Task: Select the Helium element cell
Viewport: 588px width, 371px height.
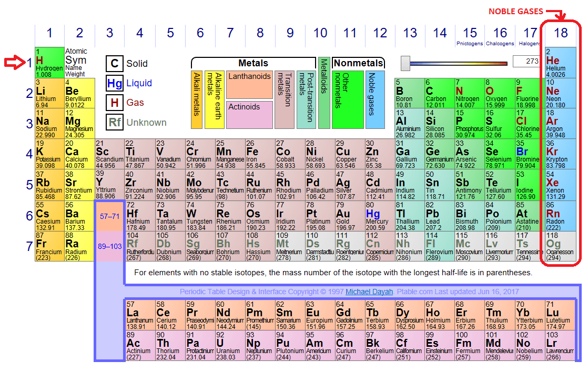Action: [x=561, y=63]
